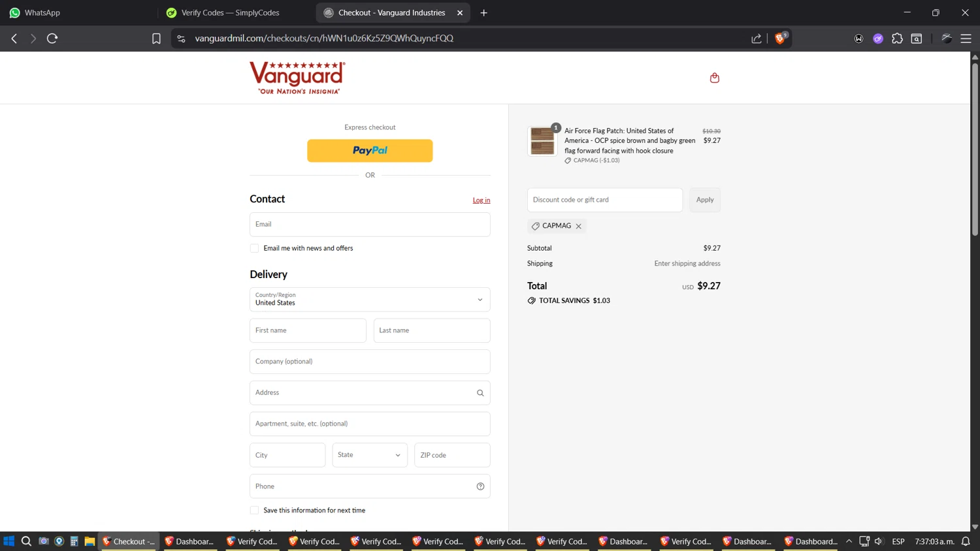Screen dimensions: 980x551
Task: Reload the checkout page
Action: point(52,39)
